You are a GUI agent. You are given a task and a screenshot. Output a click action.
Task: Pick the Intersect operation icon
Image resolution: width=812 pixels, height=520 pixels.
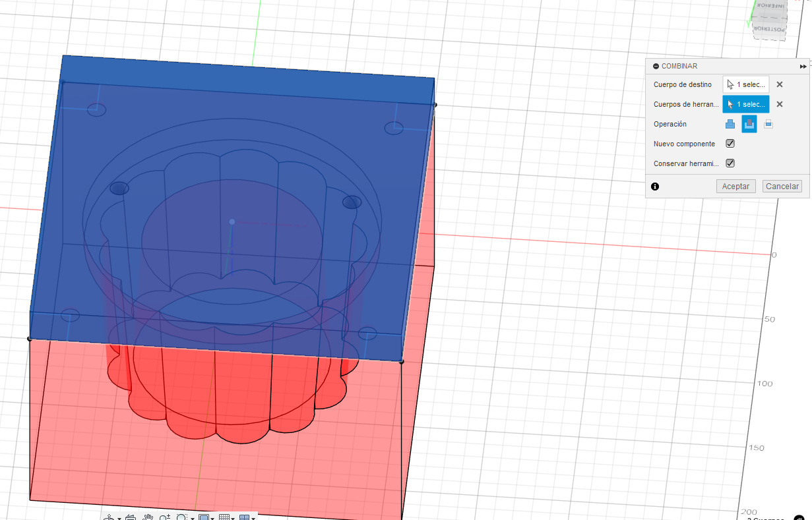click(768, 124)
